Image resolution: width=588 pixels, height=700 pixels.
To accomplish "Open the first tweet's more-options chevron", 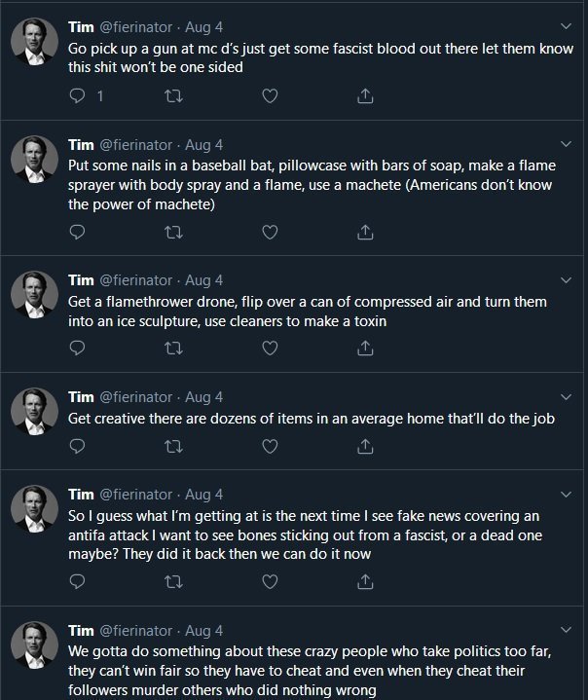I will (x=567, y=26).
